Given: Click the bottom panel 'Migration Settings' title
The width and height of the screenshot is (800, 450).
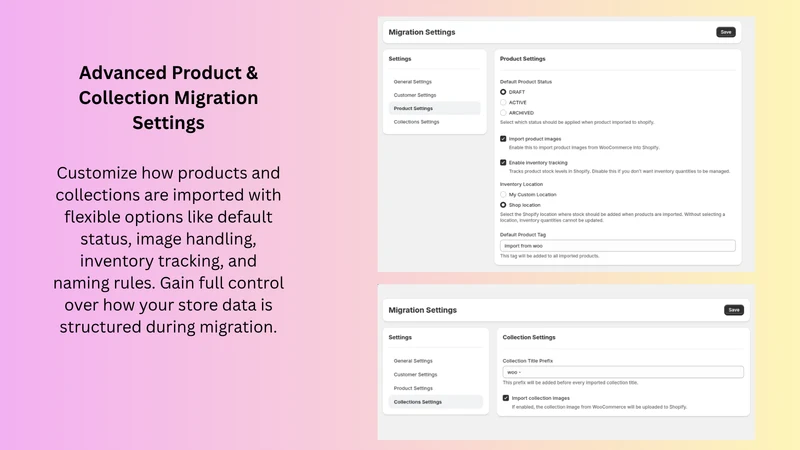Looking at the screenshot, I should coord(422,310).
